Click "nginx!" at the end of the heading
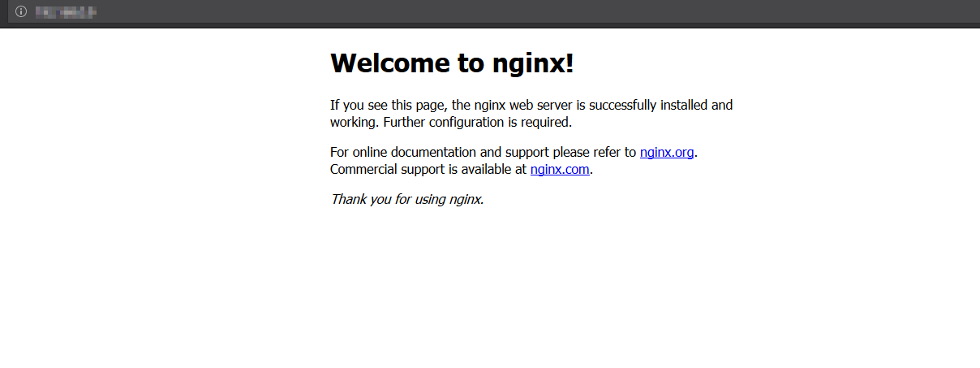The height and width of the screenshot is (368, 980). (x=533, y=64)
